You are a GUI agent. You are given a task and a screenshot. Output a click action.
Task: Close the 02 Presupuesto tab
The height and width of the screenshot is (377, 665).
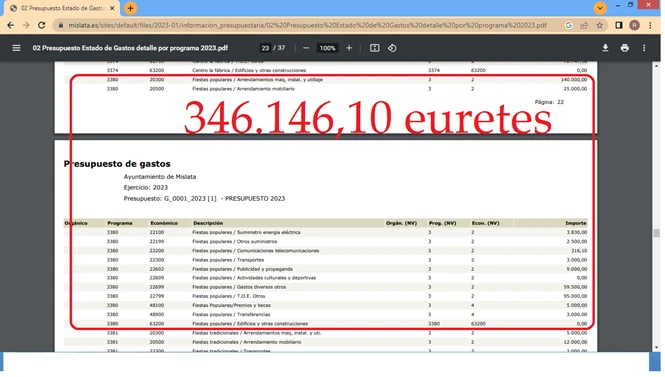point(112,8)
